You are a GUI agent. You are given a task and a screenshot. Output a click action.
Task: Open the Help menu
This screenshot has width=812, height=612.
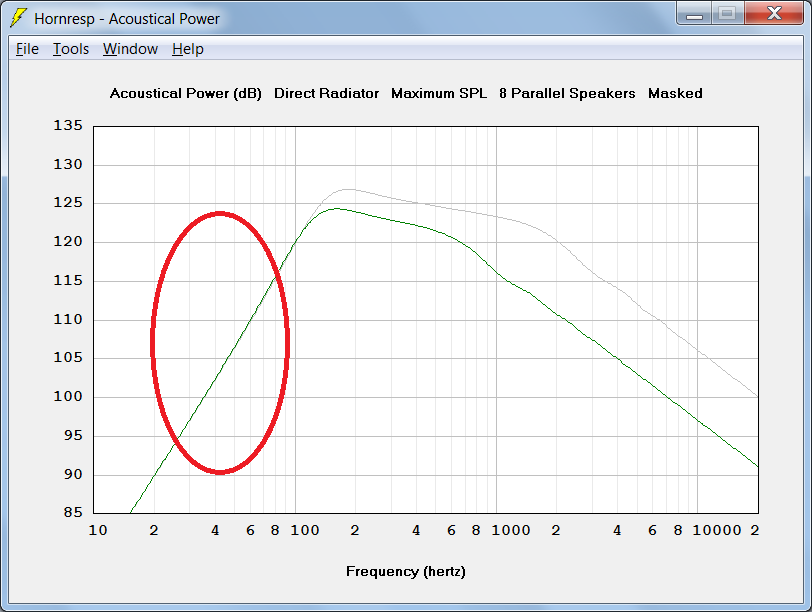pos(187,49)
